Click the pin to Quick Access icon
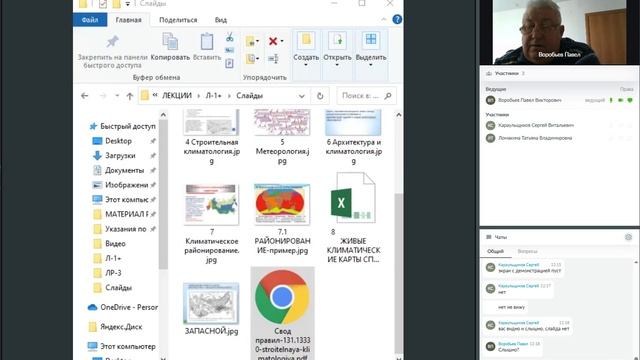The width and height of the screenshot is (640, 360). [x=112, y=41]
